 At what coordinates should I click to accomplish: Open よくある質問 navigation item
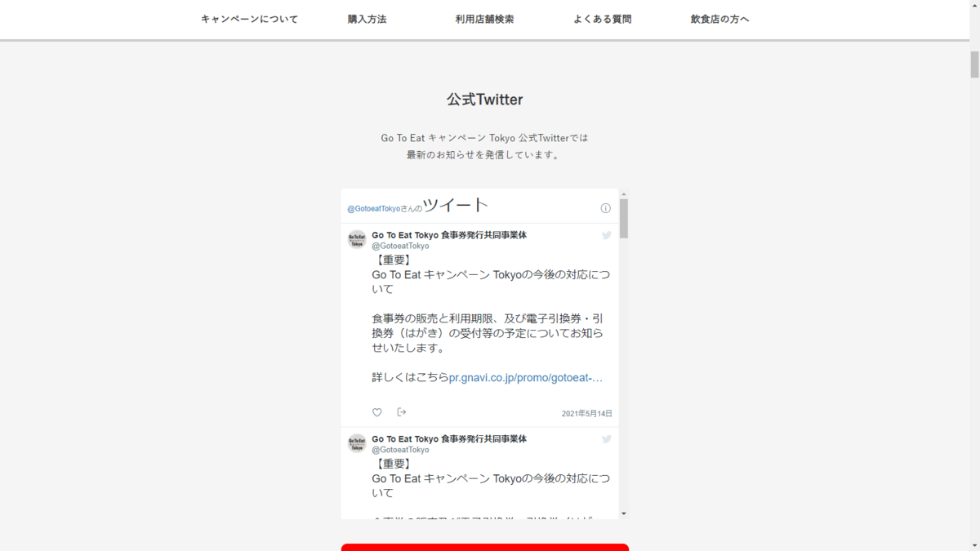click(x=602, y=19)
